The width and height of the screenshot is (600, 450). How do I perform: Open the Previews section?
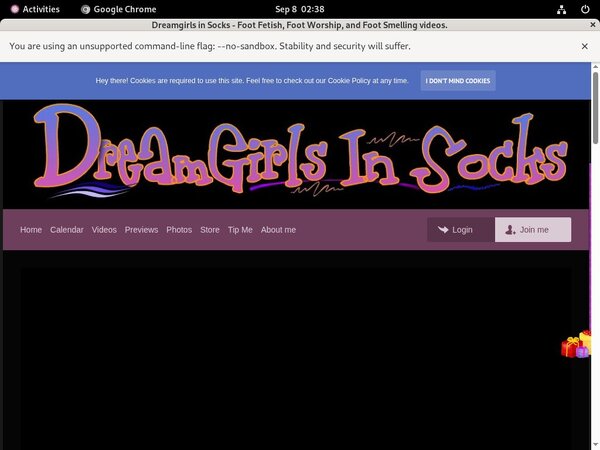point(141,230)
